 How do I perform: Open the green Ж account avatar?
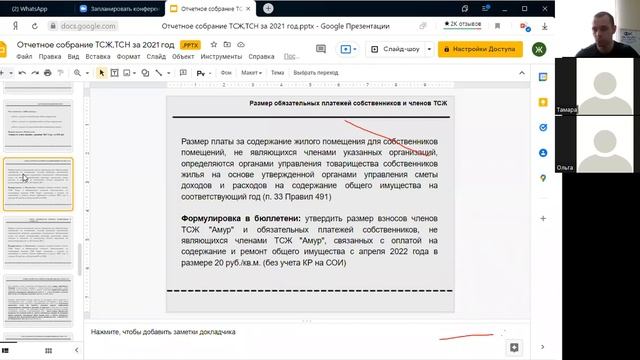click(x=539, y=49)
